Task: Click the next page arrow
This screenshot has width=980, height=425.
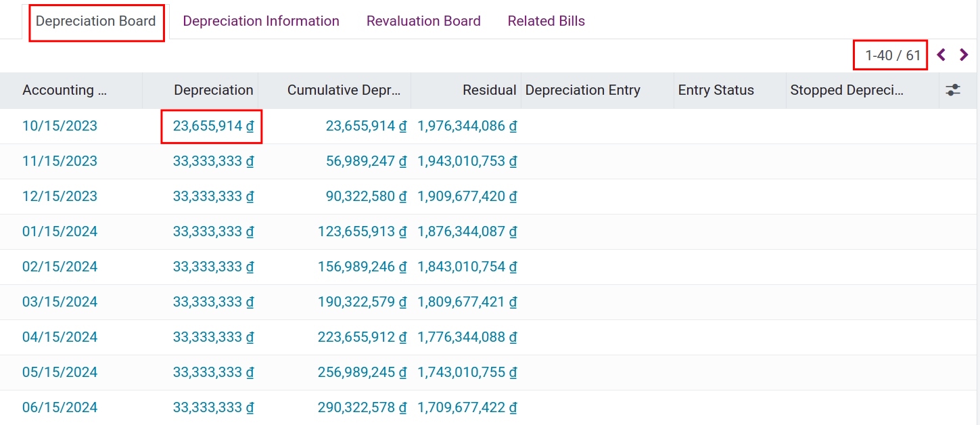Action: tap(962, 54)
